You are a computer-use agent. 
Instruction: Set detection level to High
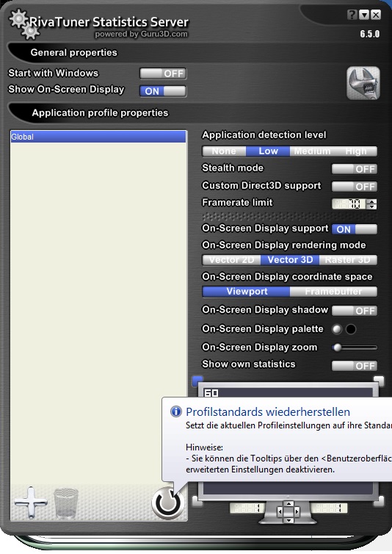[x=355, y=151]
